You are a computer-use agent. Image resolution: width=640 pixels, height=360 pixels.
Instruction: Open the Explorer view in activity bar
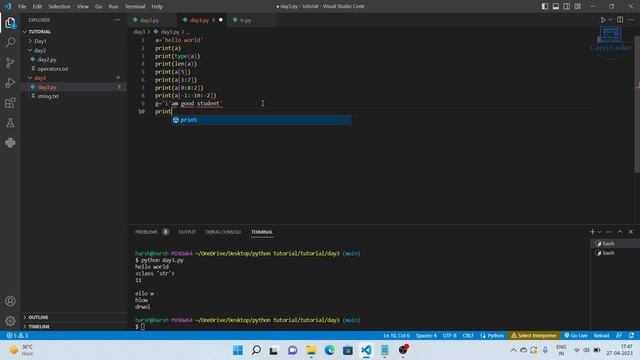click(x=10, y=22)
